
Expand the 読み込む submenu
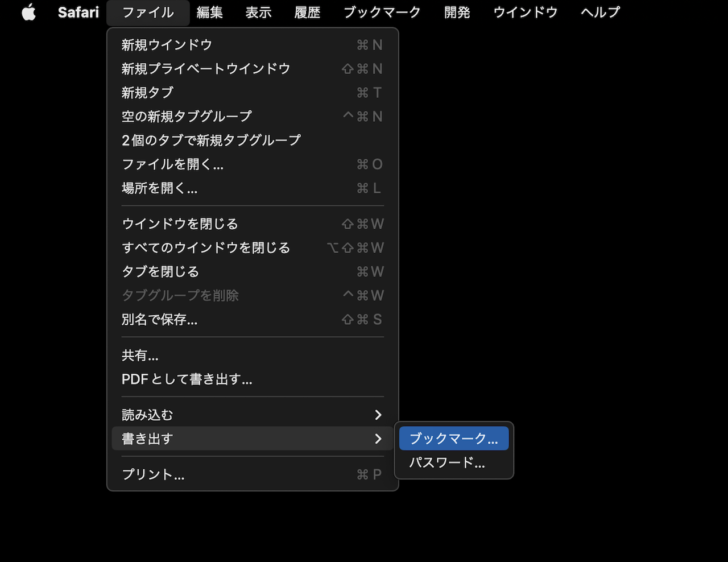[253, 415]
